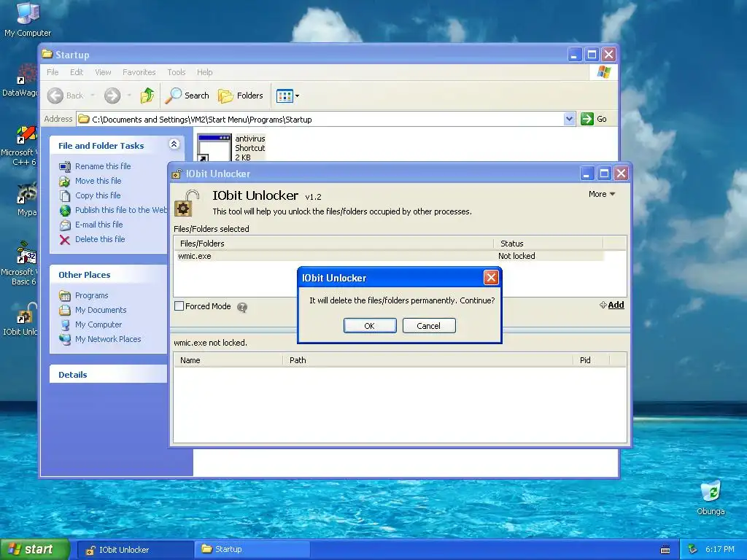The height and width of the screenshot is (560, 747).
Task: Click the Status column header
Action: tap(548, 244)
